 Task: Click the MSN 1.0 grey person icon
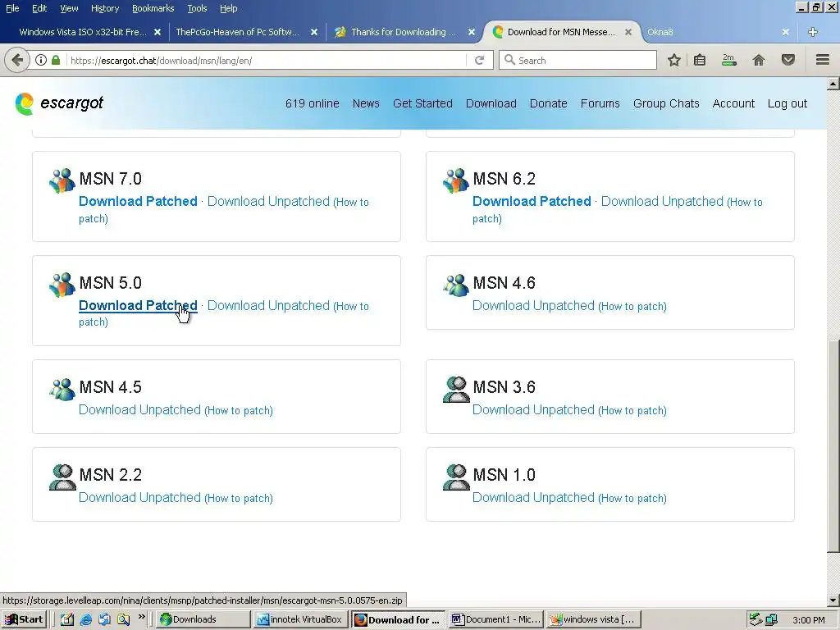click(456, 477)
